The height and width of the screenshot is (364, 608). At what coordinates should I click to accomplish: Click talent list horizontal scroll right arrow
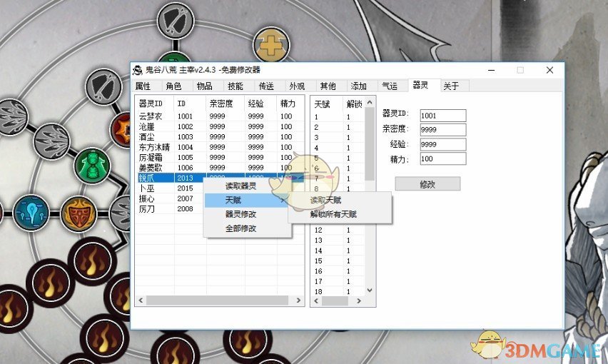pyautogui.click(x=359, y=300)
